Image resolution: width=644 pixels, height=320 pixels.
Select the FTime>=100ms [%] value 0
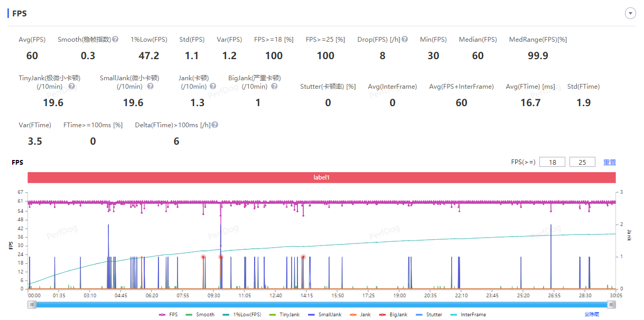click(x=93, y=141)
